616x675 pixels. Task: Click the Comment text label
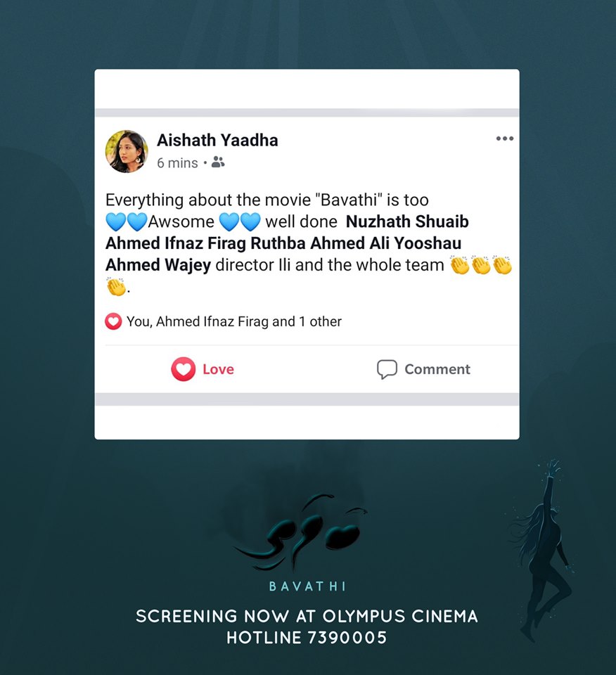pos(437,369)
